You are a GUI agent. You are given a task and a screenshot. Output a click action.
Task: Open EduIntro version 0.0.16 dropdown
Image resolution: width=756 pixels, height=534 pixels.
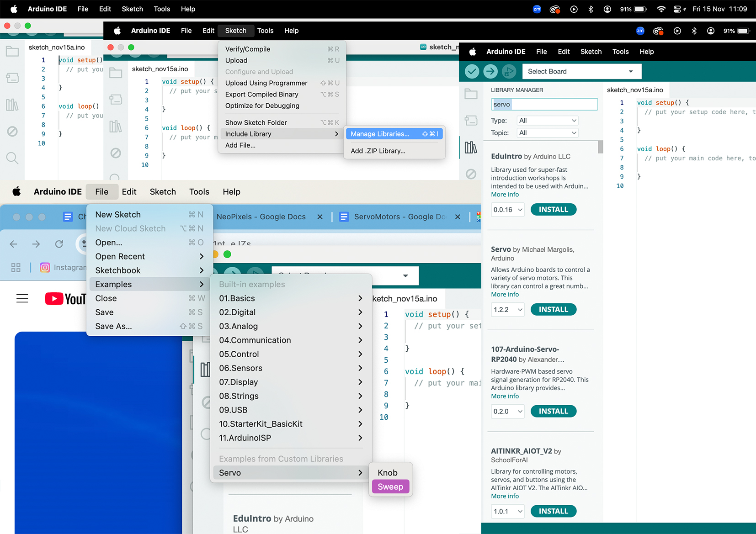click(x=508, y=210)
